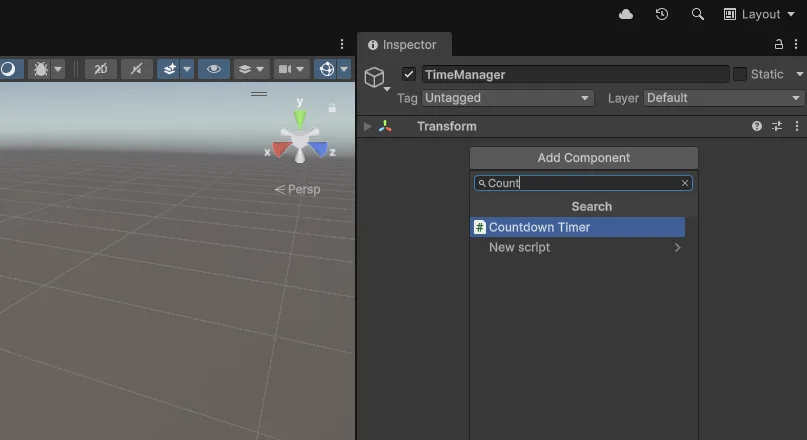
Task: Click the green Y axis cone
Action: click(x=300, y=119)
